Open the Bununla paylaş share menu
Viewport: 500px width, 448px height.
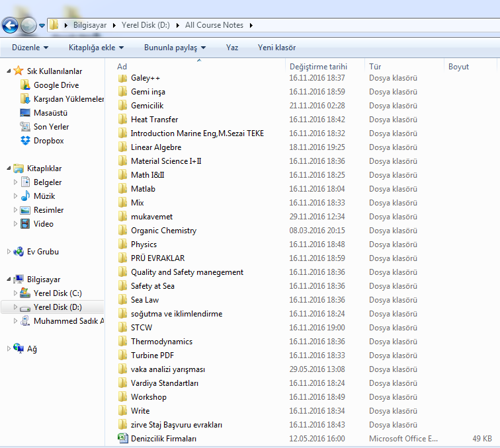pos(175,48)
